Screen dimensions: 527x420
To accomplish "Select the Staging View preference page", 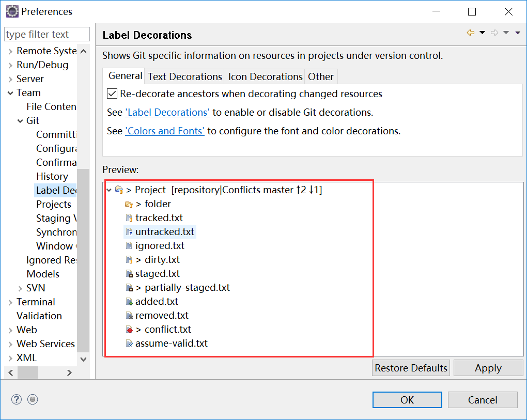I will click(56, 218).
